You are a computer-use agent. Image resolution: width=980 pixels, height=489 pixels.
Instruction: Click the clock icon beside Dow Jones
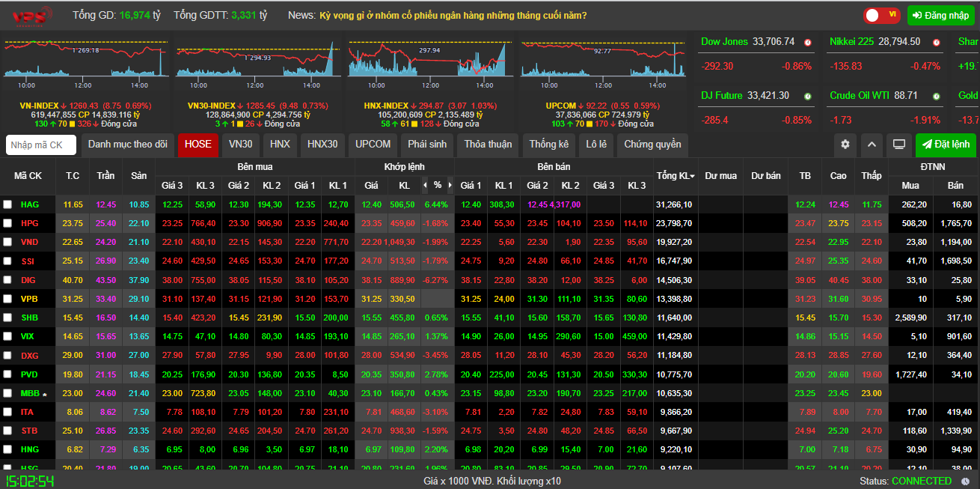click(808, 43)
